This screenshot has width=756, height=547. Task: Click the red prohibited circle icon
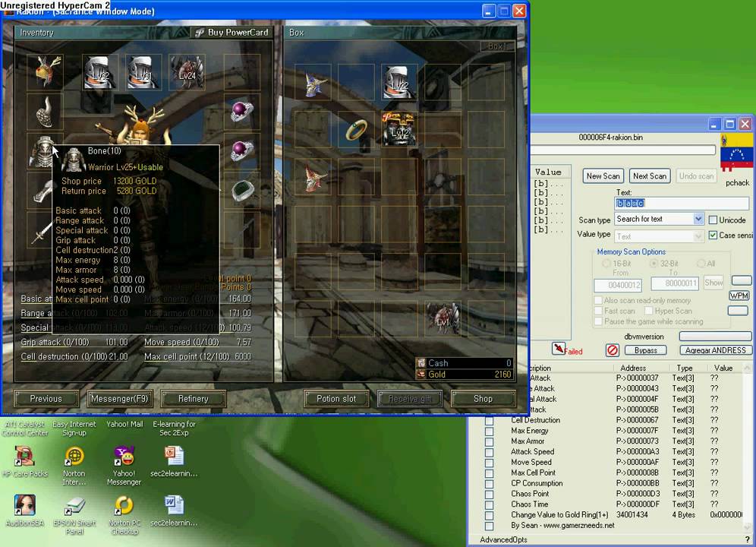click(613, 350)
